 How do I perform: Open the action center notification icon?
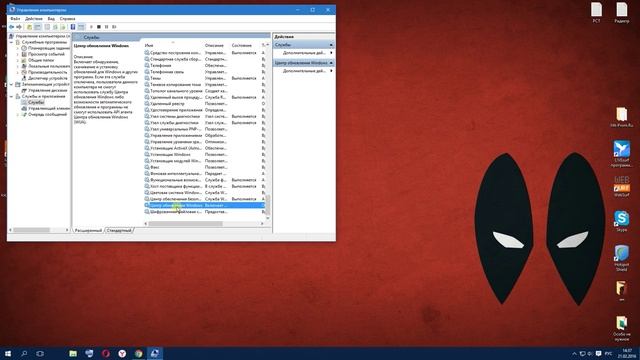pos(598,353)
